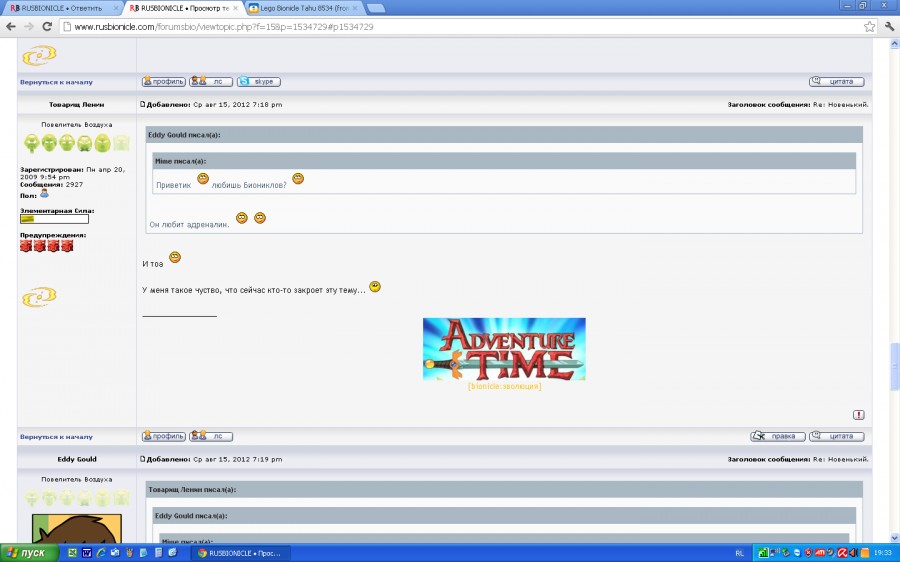Click the Mime писал(а) quote header
The image size is (900, 562).
(x=504, y=161)
